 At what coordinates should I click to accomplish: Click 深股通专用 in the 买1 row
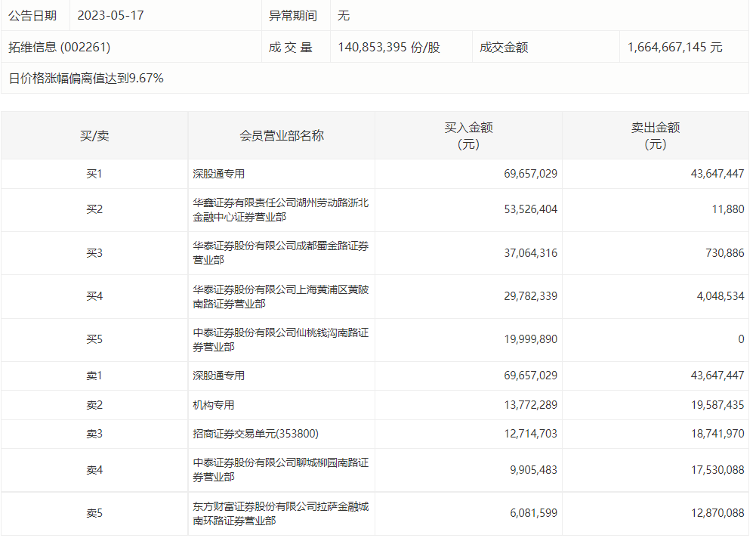coord(219,174)
